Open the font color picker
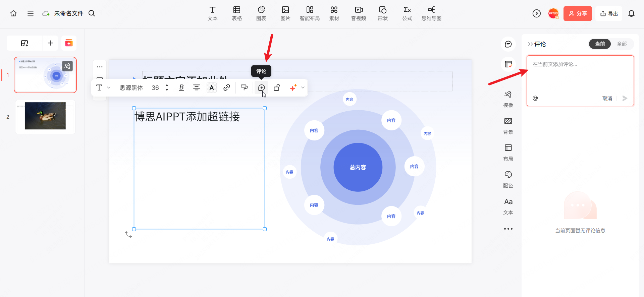The height and width of the screenshot is (297, 644). pos(212,87)
